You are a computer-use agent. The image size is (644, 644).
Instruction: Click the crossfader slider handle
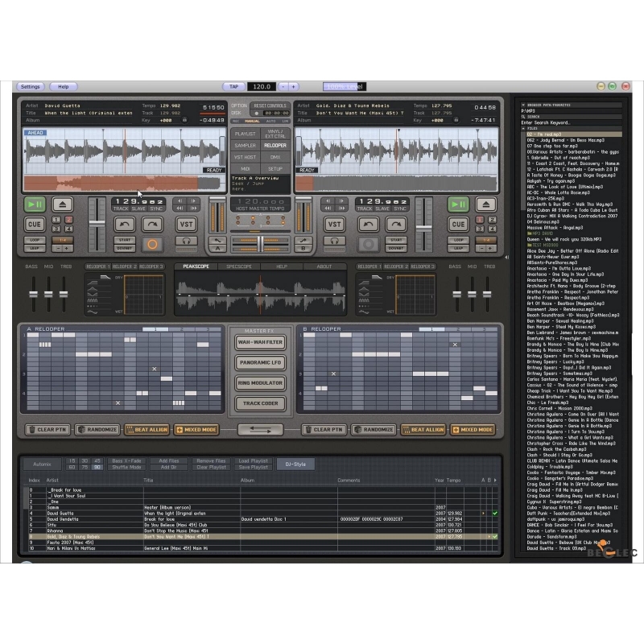coord(260,242)
